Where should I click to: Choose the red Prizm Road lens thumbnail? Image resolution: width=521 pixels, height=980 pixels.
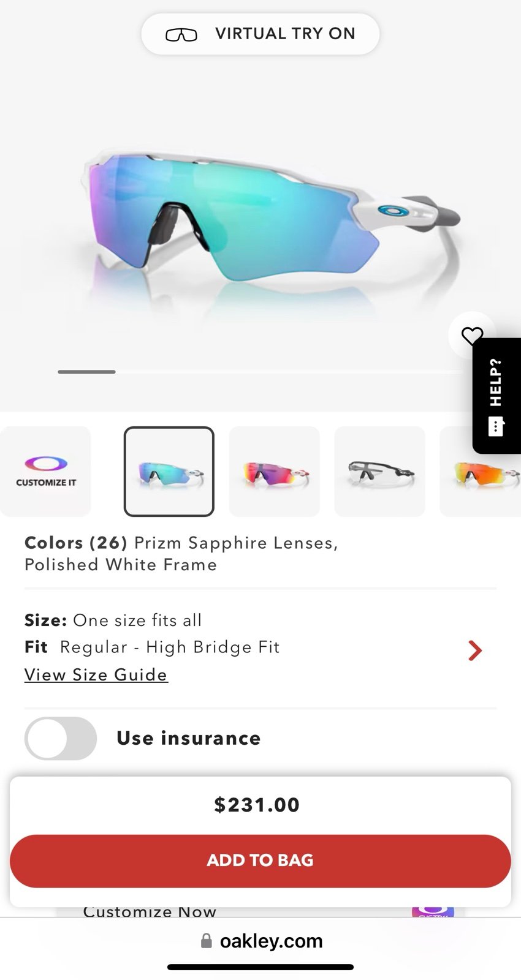coord(275,472)
